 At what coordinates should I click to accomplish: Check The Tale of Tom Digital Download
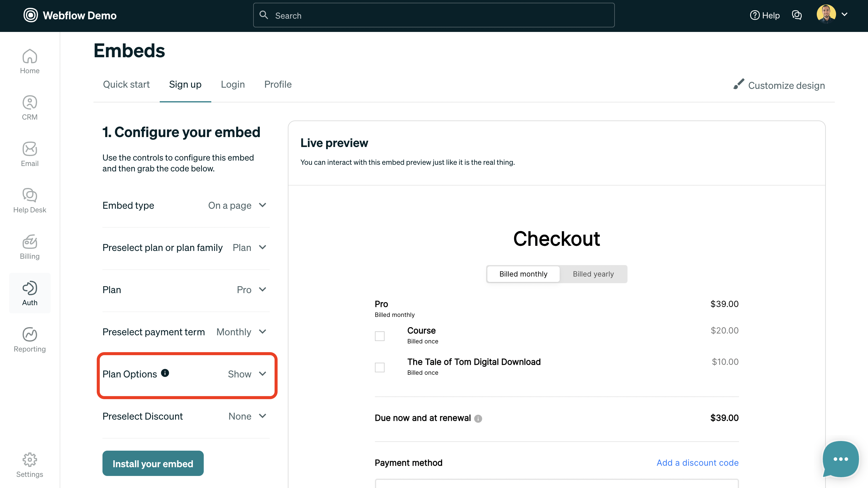tap(379, 367)
